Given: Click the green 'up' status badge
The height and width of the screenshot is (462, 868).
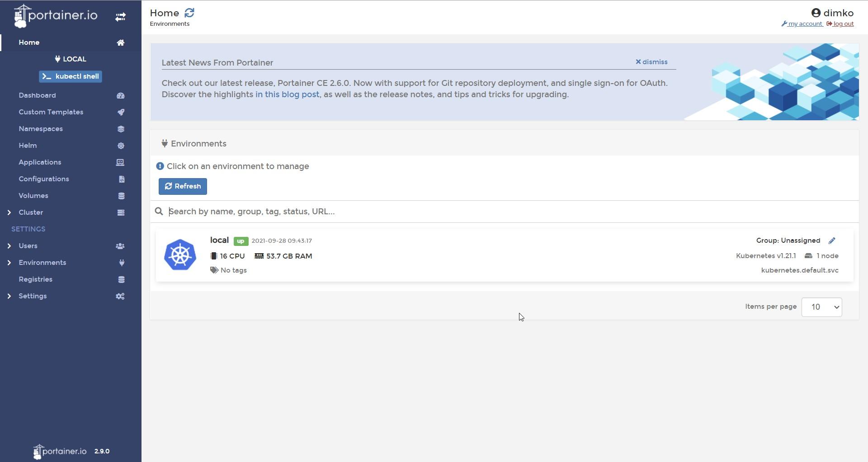Looking at the screenshot, I should click(241, 241).
